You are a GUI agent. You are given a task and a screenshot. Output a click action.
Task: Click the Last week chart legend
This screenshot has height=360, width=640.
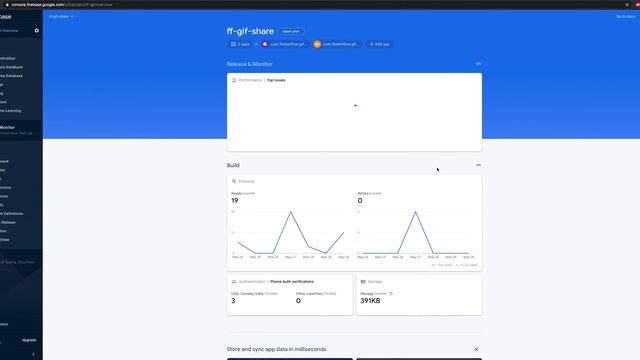[467, 265]
